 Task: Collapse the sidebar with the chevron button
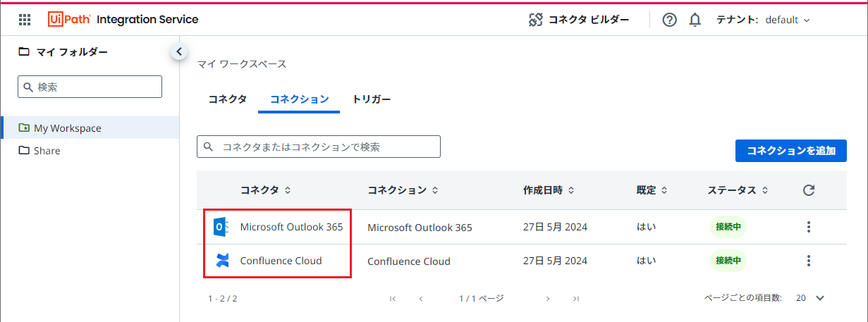coord(179,51)
